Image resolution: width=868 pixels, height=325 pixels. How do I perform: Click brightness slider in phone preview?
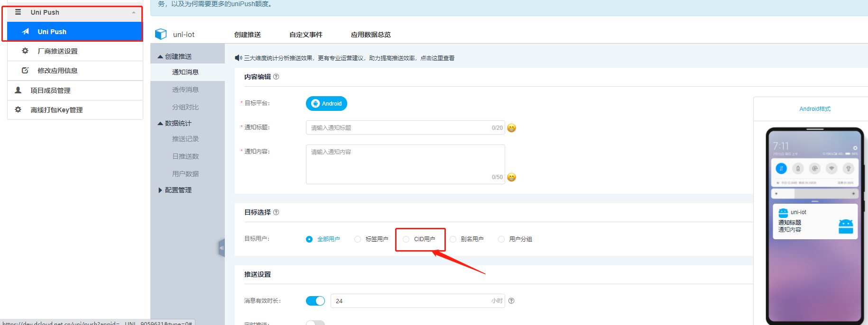(x=815, y=193)
